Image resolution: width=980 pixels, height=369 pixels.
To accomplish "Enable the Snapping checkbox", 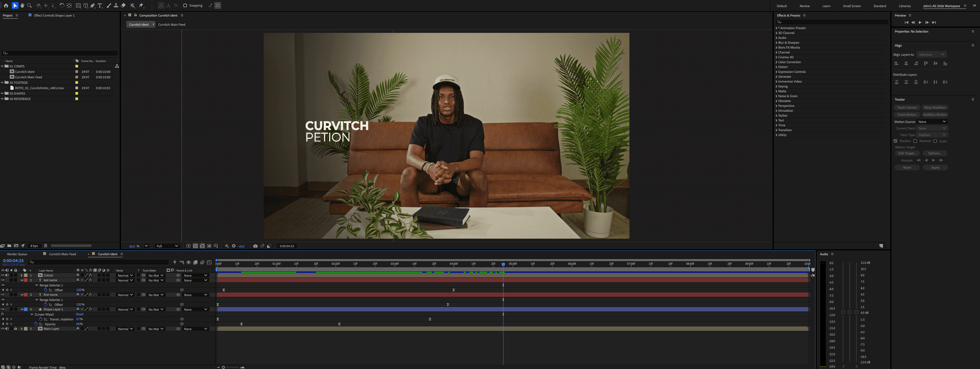I will tap(185, 6).
